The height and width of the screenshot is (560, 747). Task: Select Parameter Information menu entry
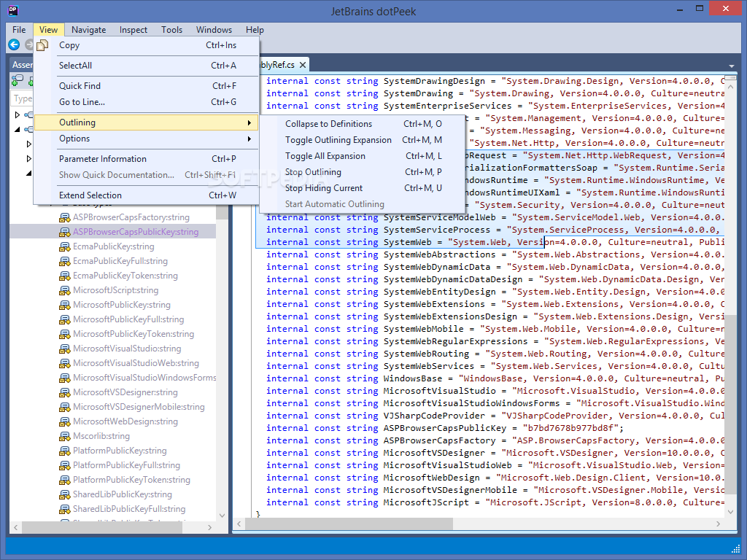[x=147, y=159]
